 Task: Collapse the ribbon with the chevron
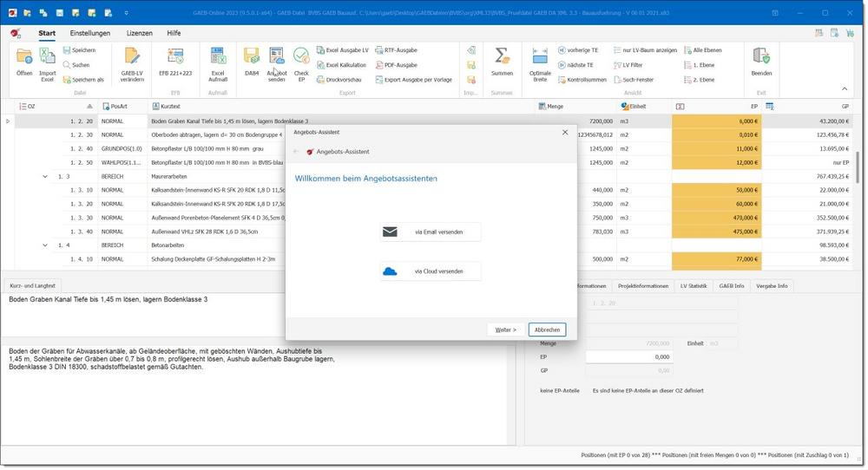845,88
